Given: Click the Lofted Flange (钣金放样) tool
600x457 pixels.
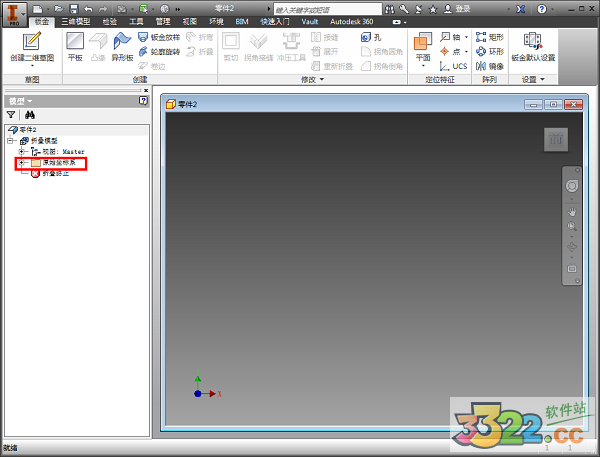Looking at the screenshot, I should [159, 37].
